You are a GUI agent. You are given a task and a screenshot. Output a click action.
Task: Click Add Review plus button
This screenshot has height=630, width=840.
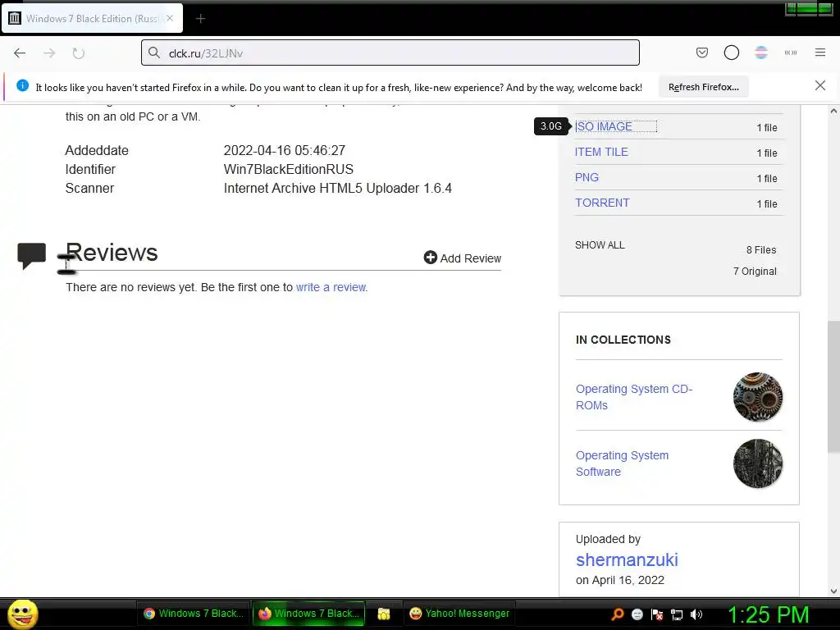point(463,258)
